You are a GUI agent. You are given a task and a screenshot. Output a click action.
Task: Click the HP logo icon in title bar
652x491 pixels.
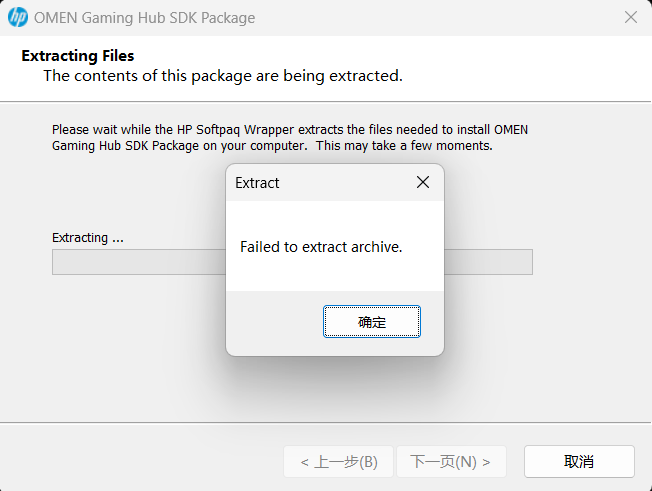(18, 17)
